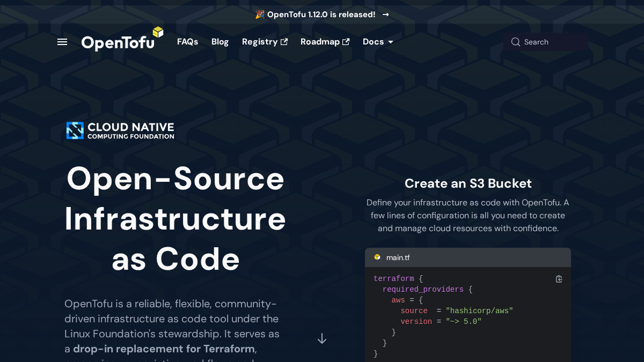Image resolution: width=644 pixels, height=362 pixels.
Task: Open the OpenTofu 1.12.0 release announcement
Action: (321, 14)
